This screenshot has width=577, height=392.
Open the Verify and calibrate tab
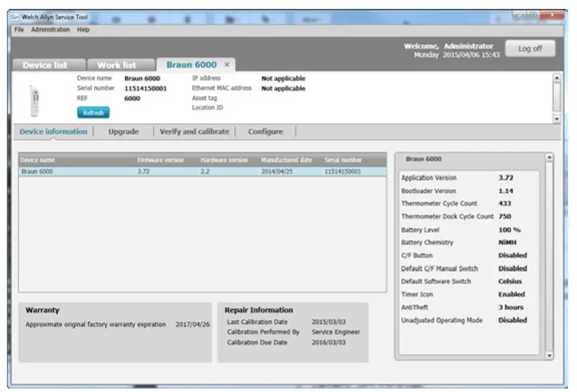point(195,132)
